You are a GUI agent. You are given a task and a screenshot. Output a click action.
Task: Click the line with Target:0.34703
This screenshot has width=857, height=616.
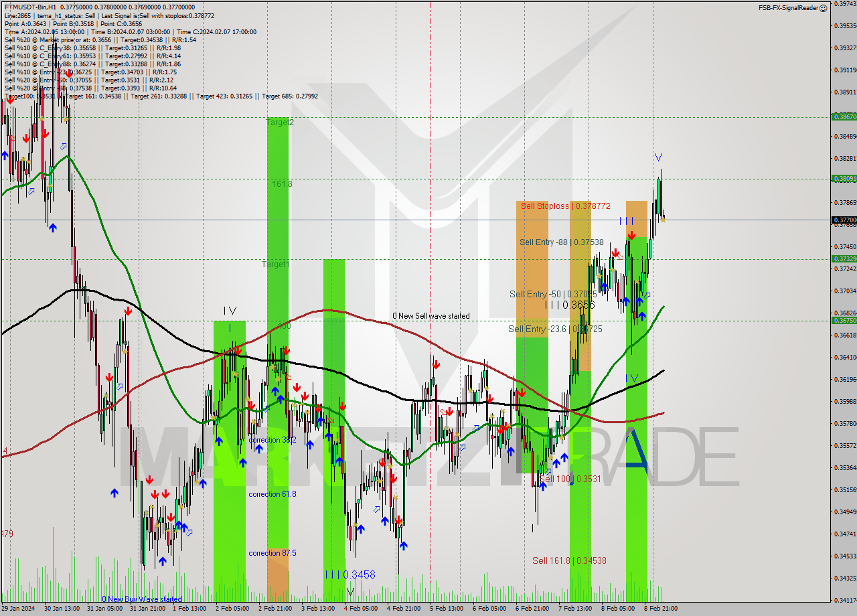[90, 72]
